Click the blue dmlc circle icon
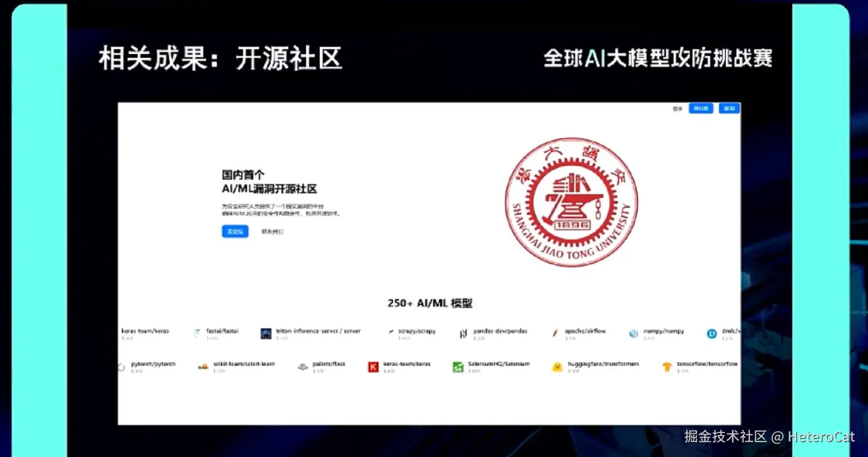This screenshot has height=457, width=868. click(x=711, y=334)
